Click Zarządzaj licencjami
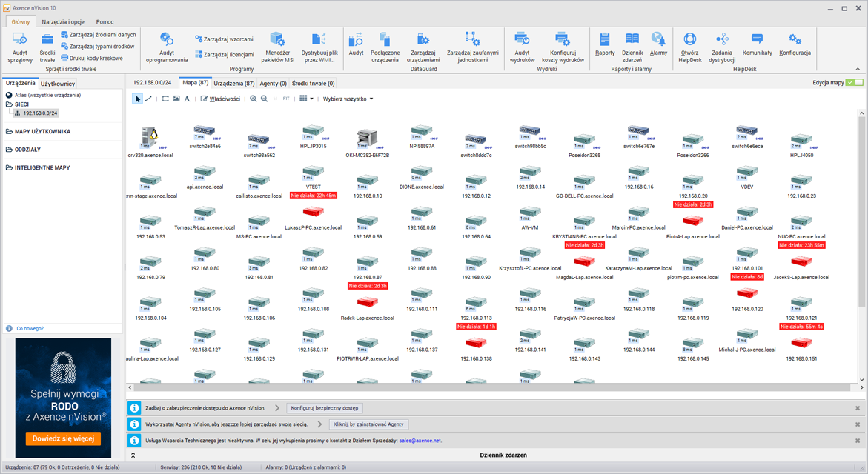The image size is (868, 474). tap(225, 54)
